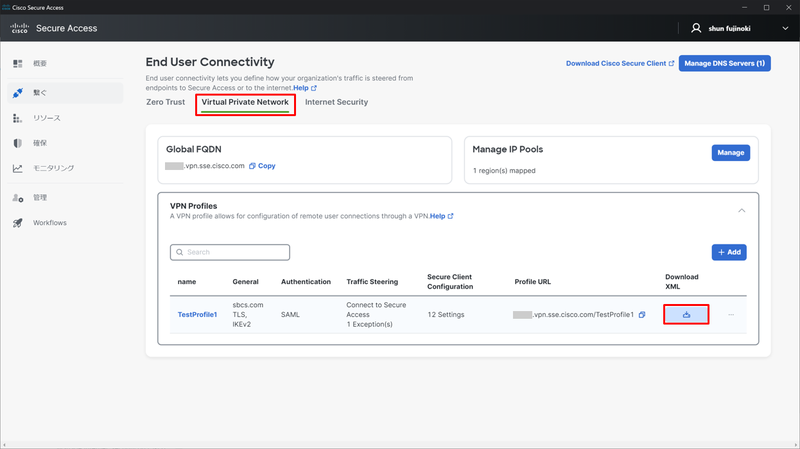
Task: Copy the TestProfile1 profile URL icon
Action: (642, 315)
